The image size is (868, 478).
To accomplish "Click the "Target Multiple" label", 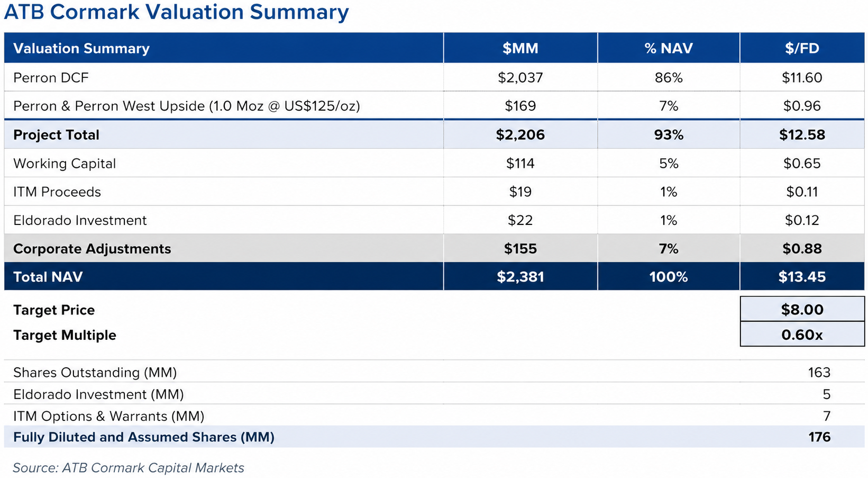I will [x=65, y=335].
